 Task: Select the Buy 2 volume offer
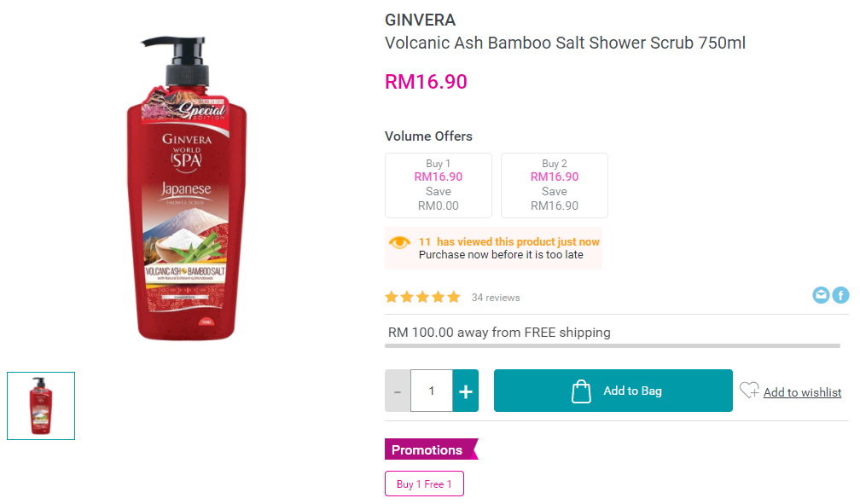[555, 185]
